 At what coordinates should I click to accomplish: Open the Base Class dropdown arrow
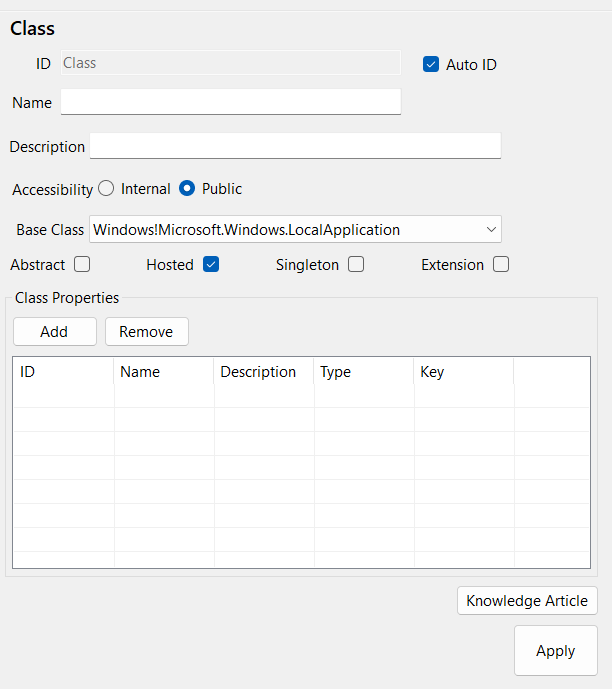click(x=491, y=230)
